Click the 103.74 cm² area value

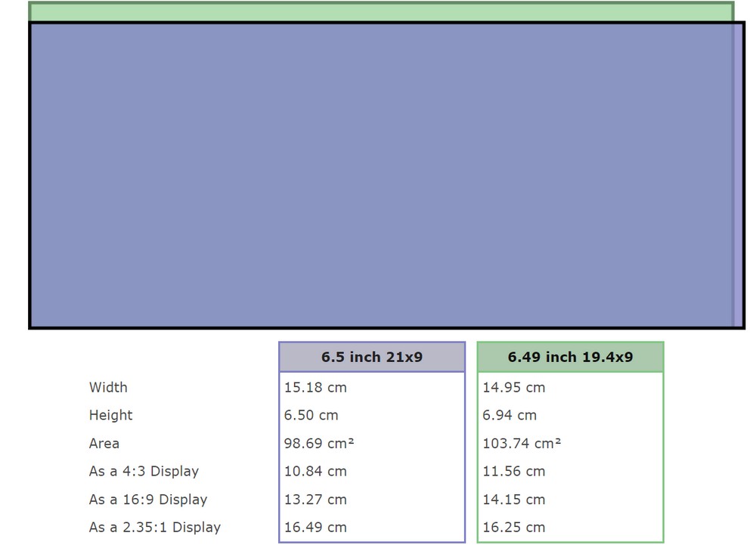pyautogui.click(x=522, y=444)
